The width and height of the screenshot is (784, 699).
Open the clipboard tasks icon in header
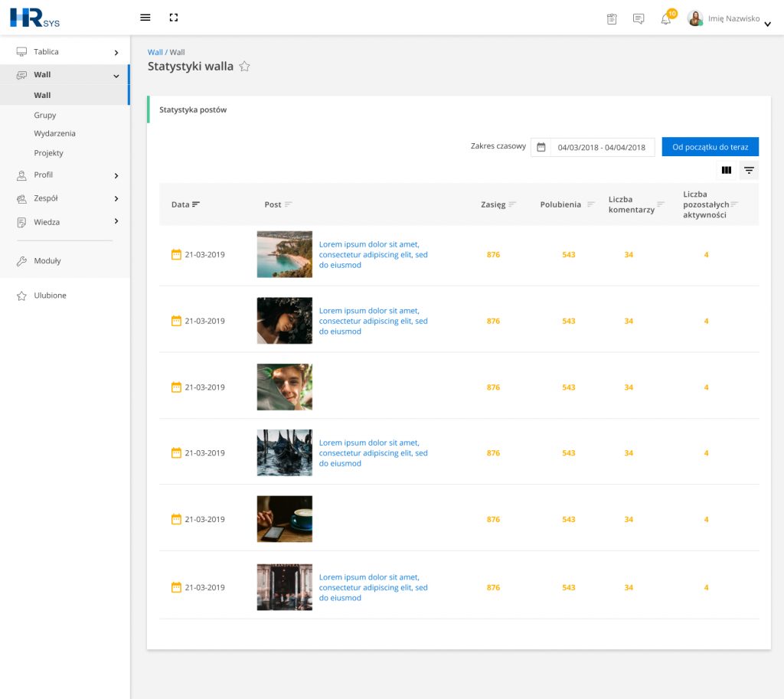point(612,19)
